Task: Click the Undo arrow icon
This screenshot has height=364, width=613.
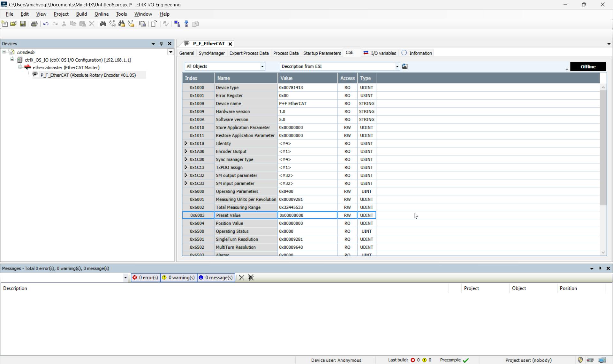Action: [x=46, y=24]
